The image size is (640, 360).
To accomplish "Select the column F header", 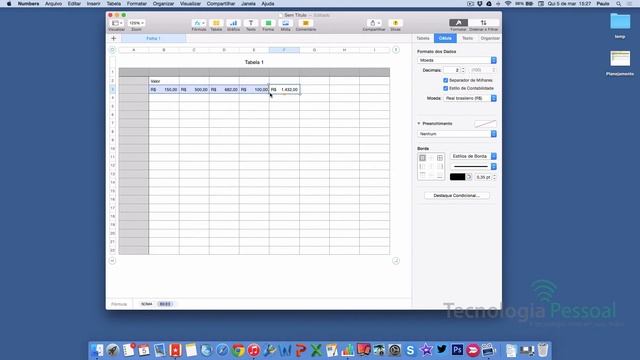I will coord(284,50).
